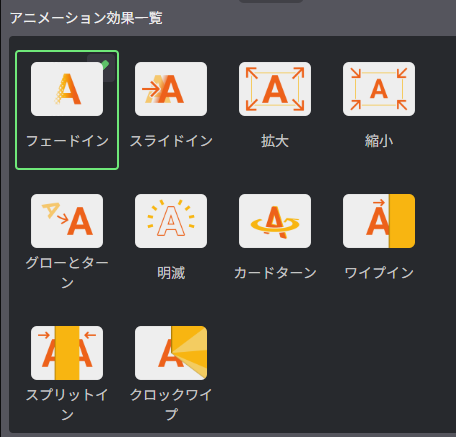
Task: Click the 縮小 label text
Action: pyautogui.click(x=379, y=141)
